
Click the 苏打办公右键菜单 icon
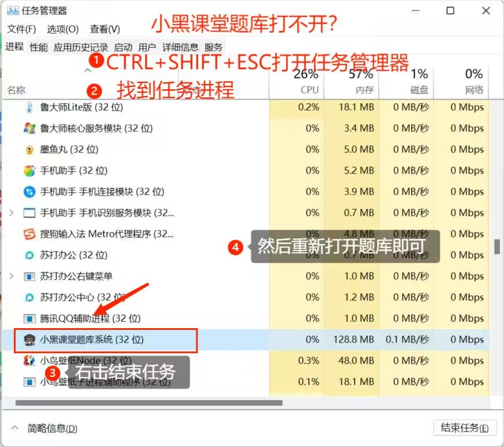click(29, 277)
